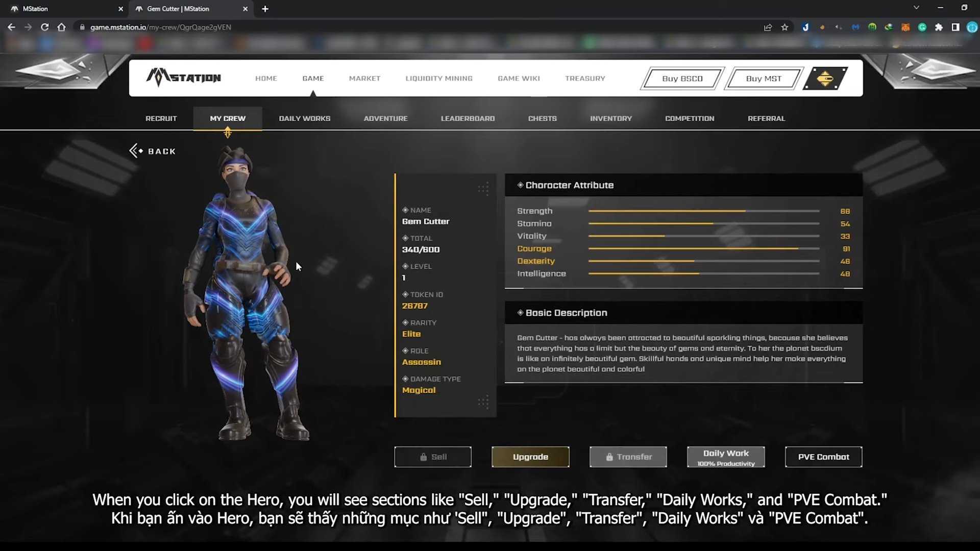Close the first MStation tab
Viewport: 980px width, 551px height.
pyautogui.click(x=120, y=9)
